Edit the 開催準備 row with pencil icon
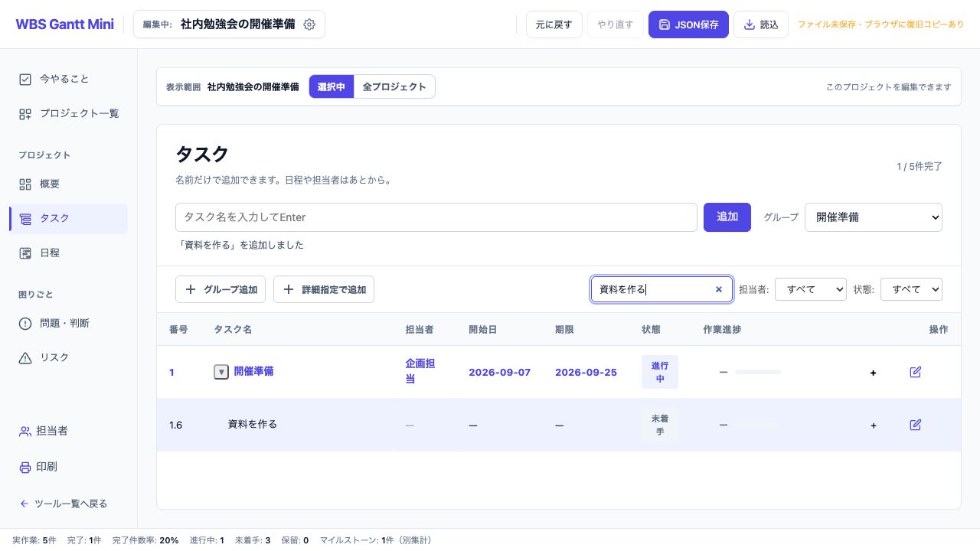The width and height of the screenshot is (980, 551). (916, 372)
